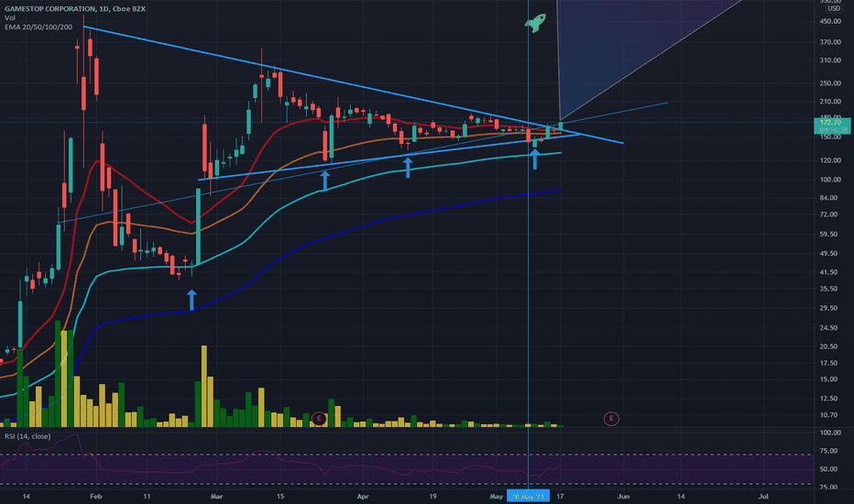The image size is (854, 504).
Task: Click the 12.50 price axis label
Action: pyautogui.click(x=830, y=399)
